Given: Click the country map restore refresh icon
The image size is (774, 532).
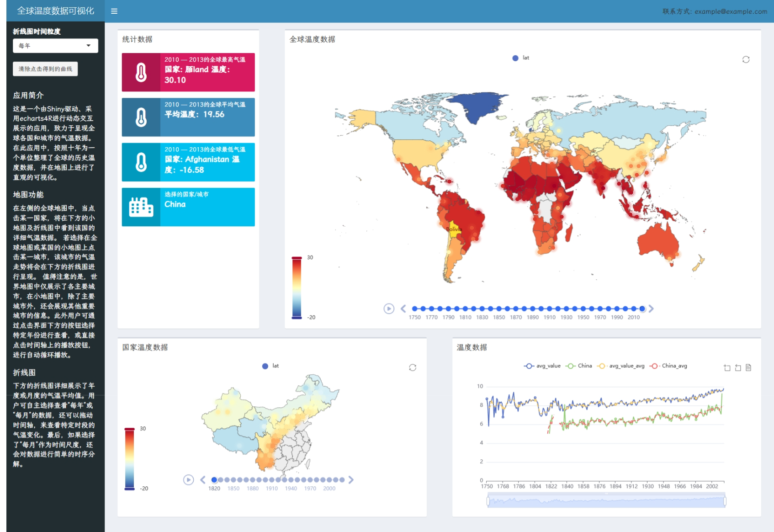Looking at the screenshot, I should [x=413, y=367].
